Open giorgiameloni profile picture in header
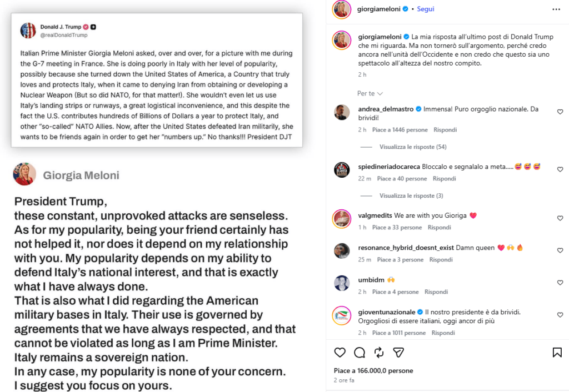 click(342, 9)
